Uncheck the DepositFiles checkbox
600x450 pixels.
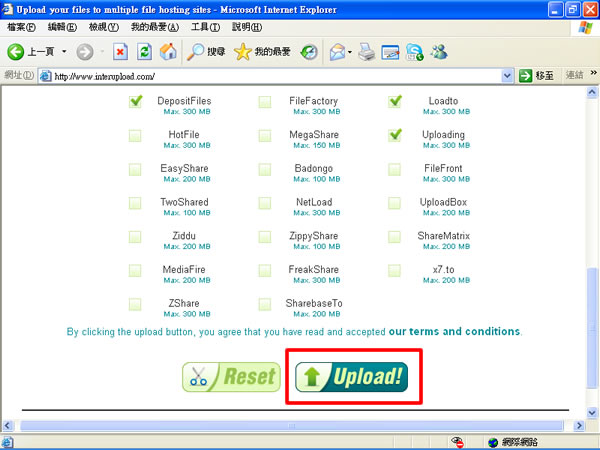tap(135, 102)
